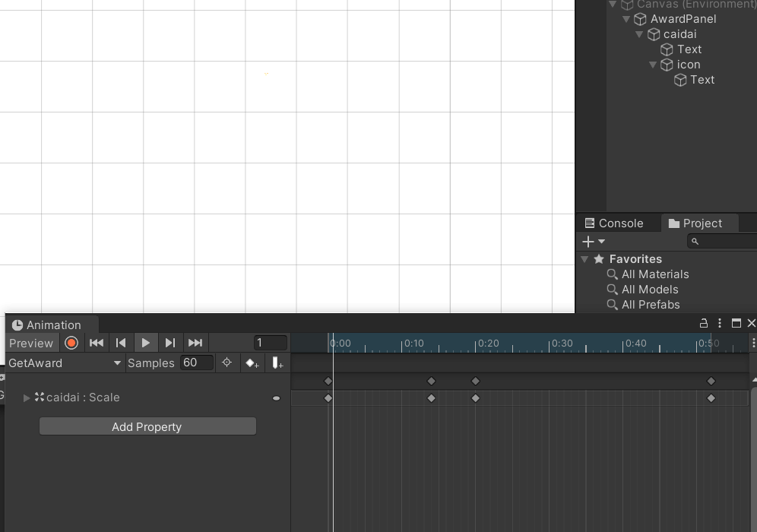Select caidai Scale keyframe near 0:14

pyautogui.click(x=432, y=398)
